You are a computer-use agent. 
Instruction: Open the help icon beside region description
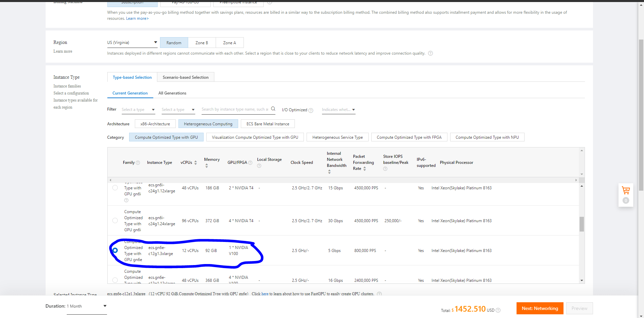(x=430, y=53)
